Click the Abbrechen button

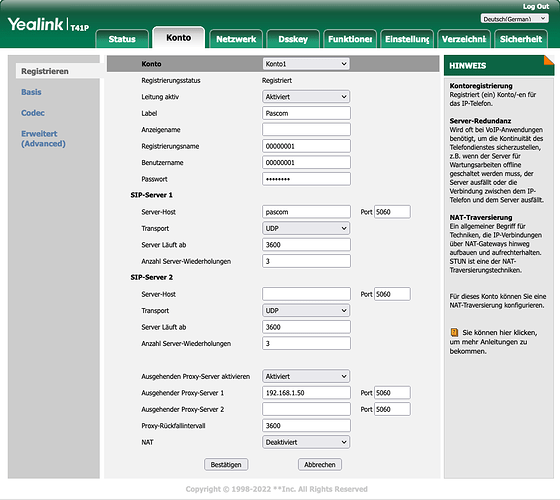click(x=320, y=465)
